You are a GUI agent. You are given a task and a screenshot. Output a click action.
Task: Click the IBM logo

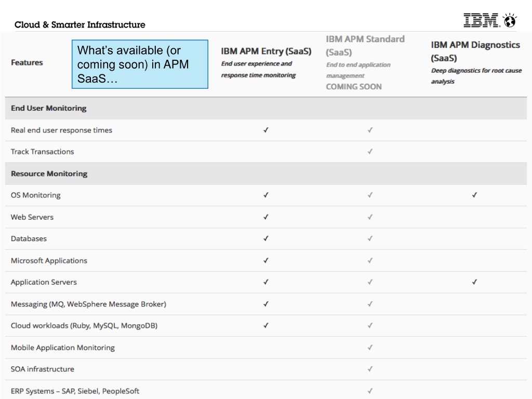(482, 20)
